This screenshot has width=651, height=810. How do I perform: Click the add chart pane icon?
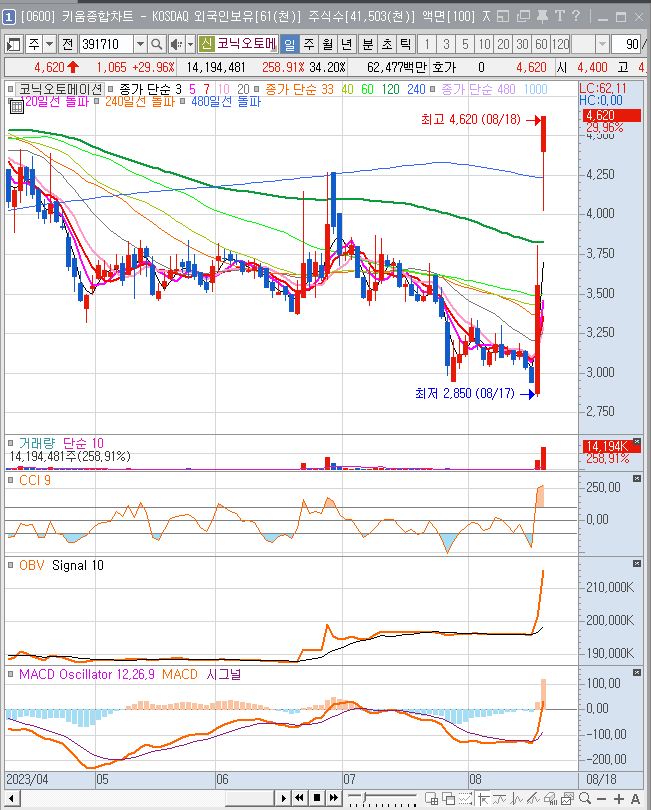pos(431,798)
